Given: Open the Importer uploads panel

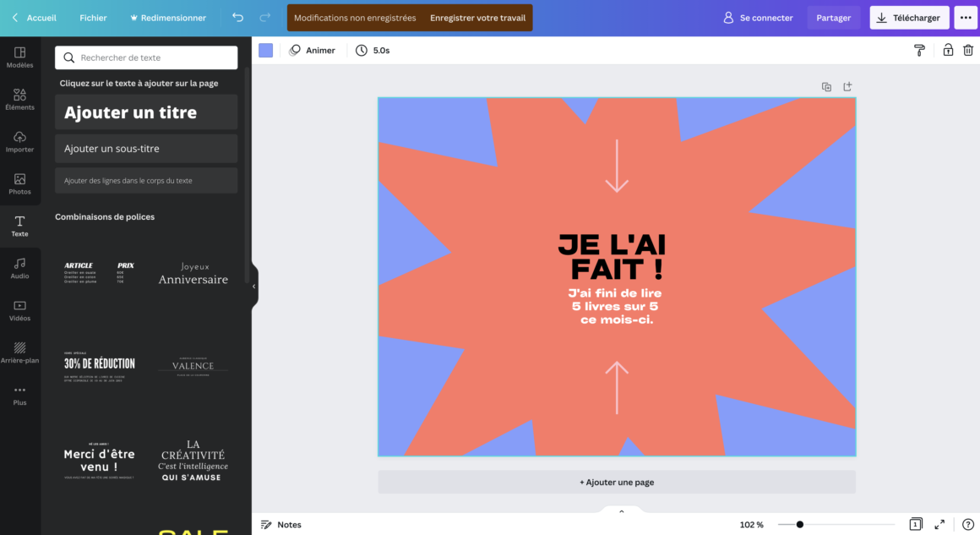Looking at the screenshot, I should click(x=20, y=142).
